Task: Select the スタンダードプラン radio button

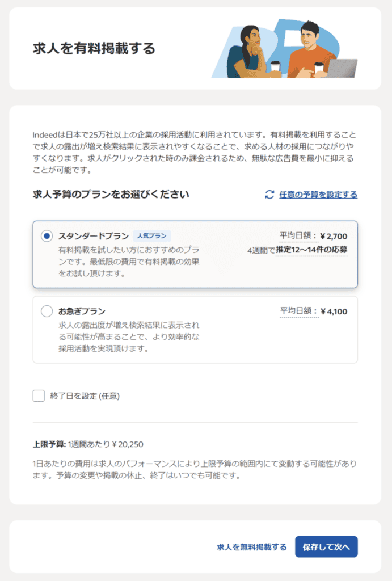Action: (x=47, y=236)
